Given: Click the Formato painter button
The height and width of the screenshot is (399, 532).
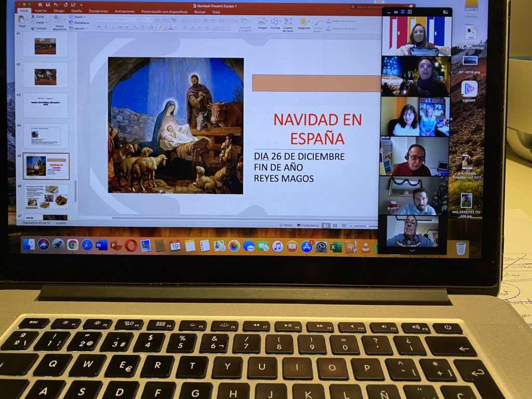Looking at the screenshot, I should (38, 28).
